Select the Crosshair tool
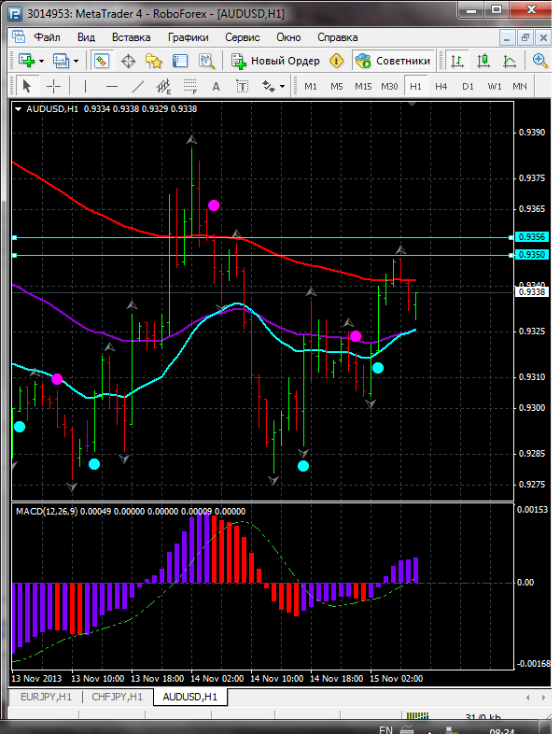This screenshot has width=560, height=734. tap(54, 86)
